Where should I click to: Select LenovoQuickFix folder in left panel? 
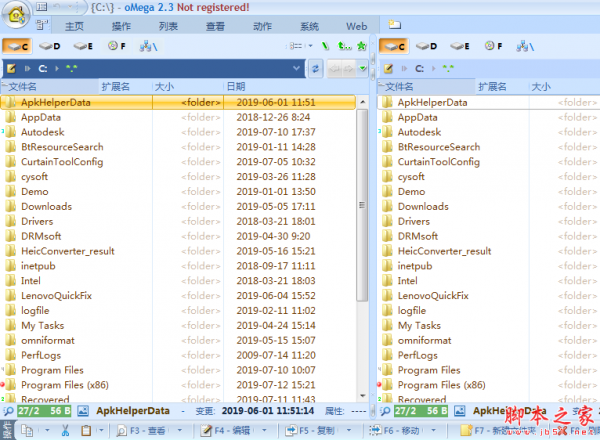pyautogui.click(x=178, y=296)
